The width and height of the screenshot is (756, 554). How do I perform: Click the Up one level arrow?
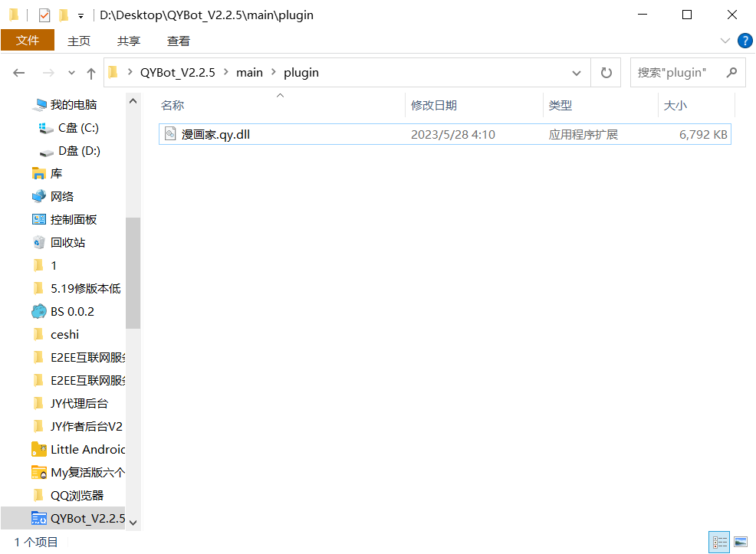[91, 73]
